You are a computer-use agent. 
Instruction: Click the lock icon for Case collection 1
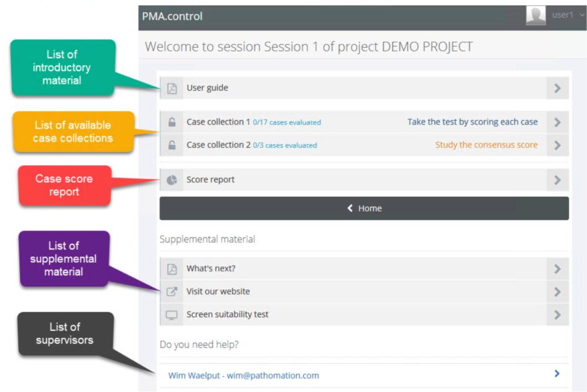click(172, 123)
